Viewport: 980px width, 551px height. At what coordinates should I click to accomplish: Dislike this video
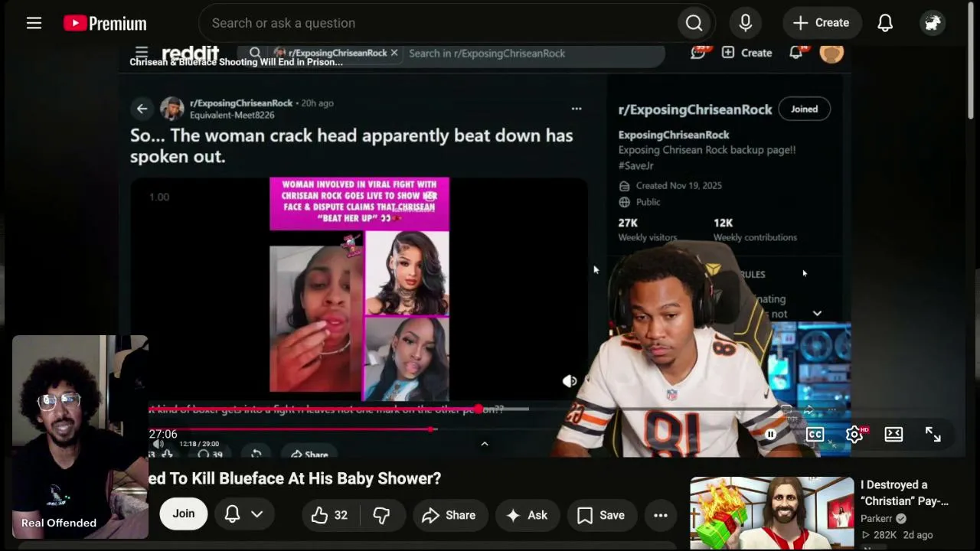point(381,515)
